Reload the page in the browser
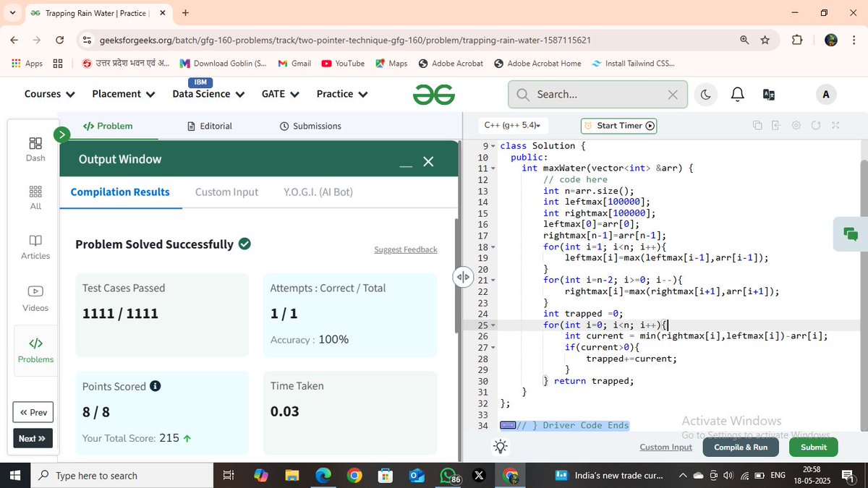 click(59, 40)
